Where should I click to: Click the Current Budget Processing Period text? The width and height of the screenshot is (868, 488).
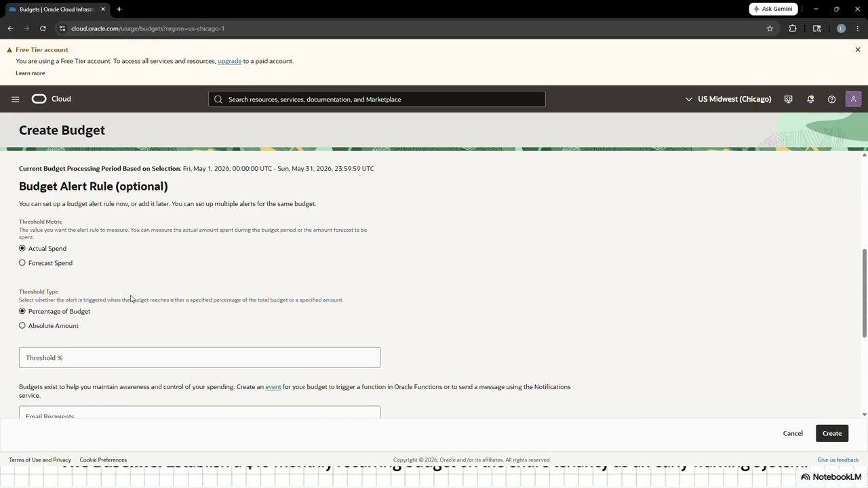tap(197, 168)
